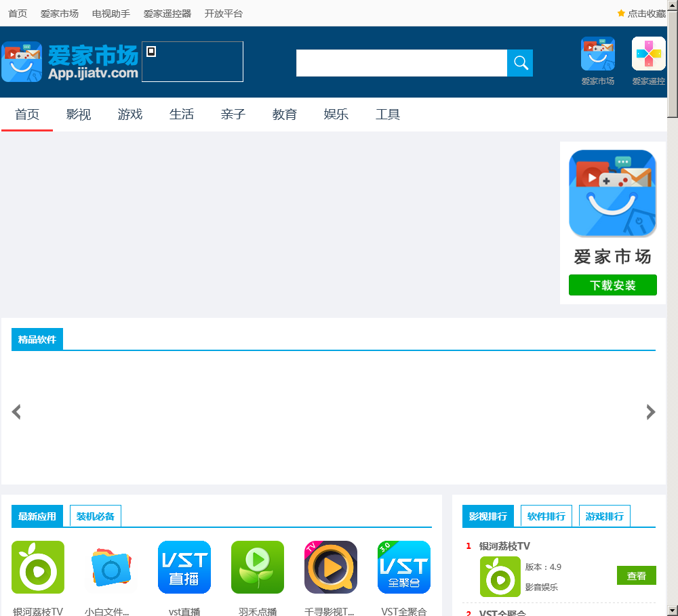The width and height of the screenshot is (678, 616).
Task: Select the 软件排行 ranking tab
Action: point(546,516)
